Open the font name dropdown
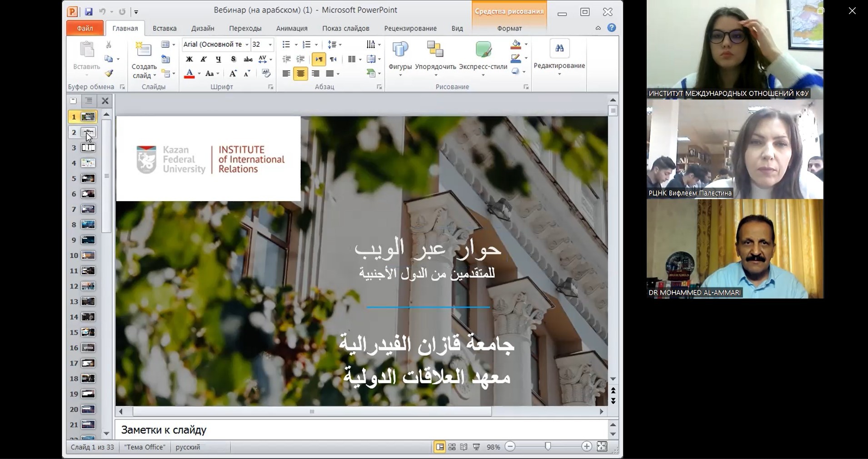868x459 pixels. click(x=247, y=45)
